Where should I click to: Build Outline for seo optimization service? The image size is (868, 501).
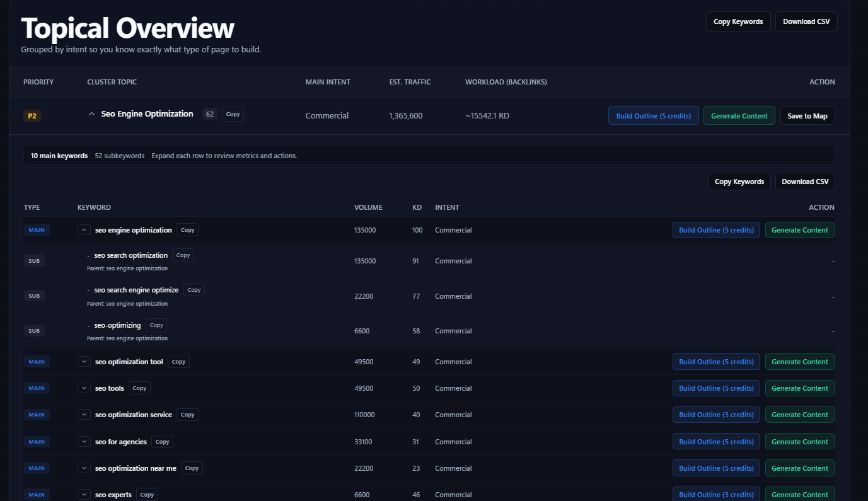click(716, 415)
